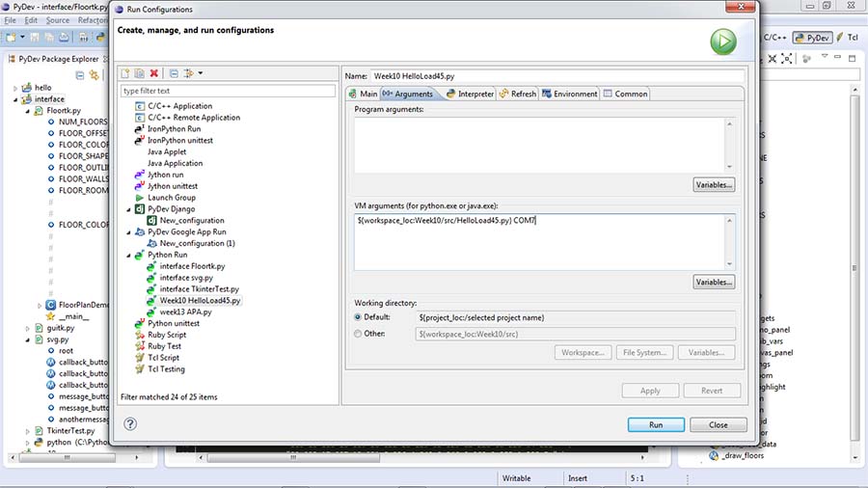Switch to the Main tab
The image size is (868, 488).
tap(364, 95)
